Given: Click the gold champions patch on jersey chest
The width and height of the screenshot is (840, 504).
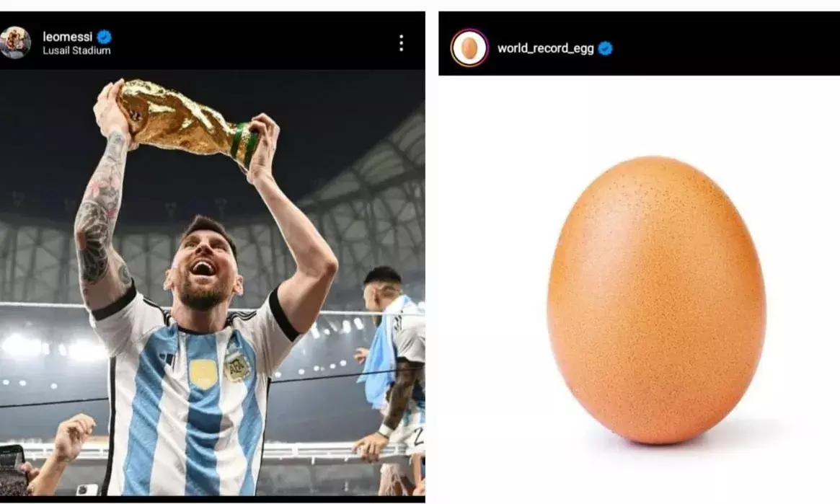Looking at the screenshot, I should coord(203,373).
